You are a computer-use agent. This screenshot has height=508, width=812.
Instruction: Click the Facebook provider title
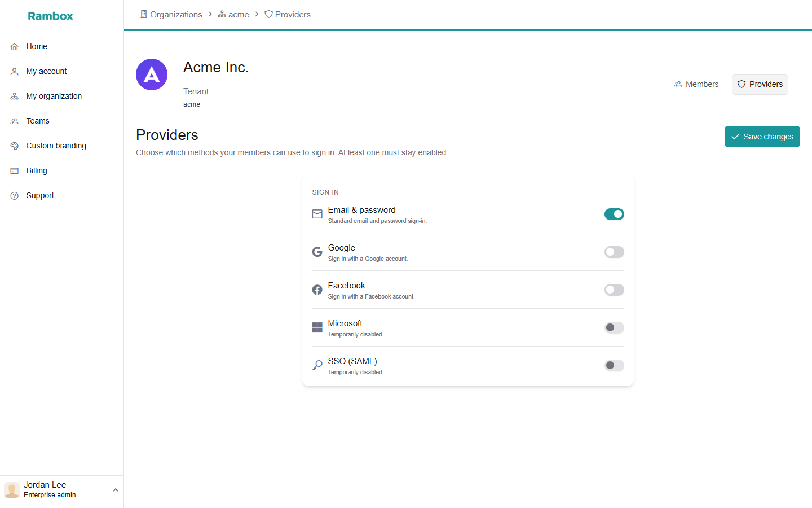coord(346,286)
